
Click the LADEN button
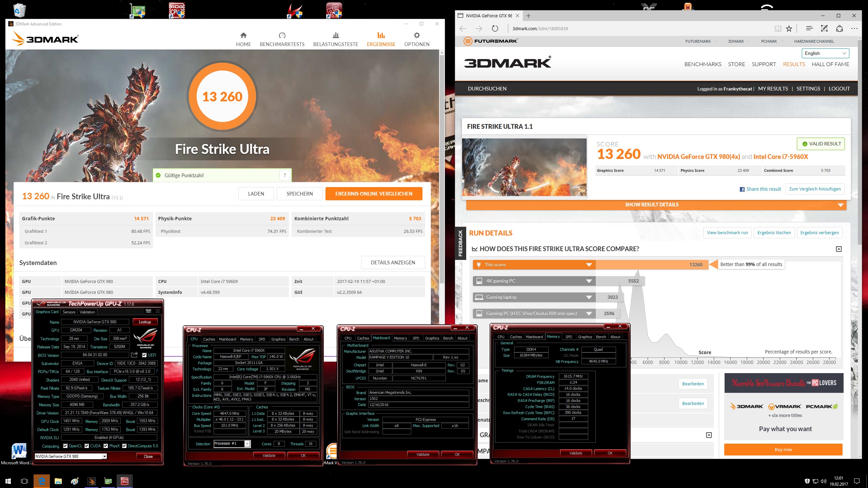(x=256, y=194)
